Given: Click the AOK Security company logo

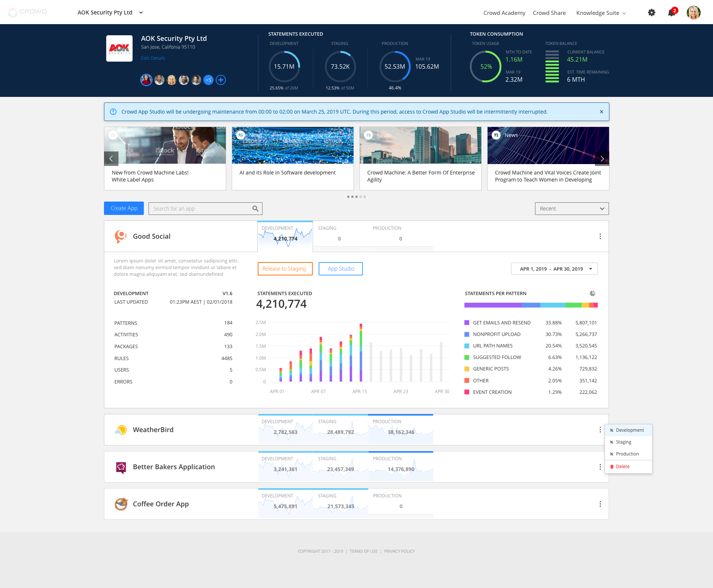Looking at the screenshot, I should pyautogui.click(x=119, y=48).
